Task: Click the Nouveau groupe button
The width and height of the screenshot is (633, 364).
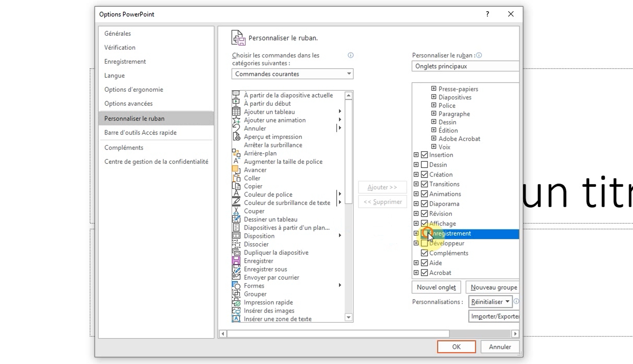Action: coord(493,287)
